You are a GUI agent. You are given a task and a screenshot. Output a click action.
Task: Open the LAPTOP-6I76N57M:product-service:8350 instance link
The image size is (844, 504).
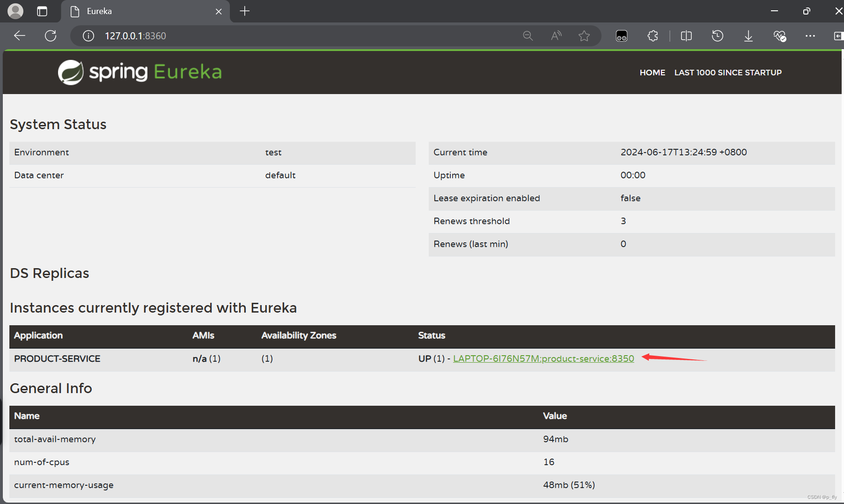(543, 358)
